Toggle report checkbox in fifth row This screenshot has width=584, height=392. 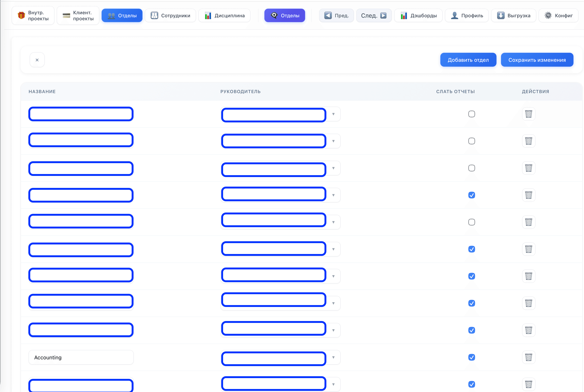point(472,222)
